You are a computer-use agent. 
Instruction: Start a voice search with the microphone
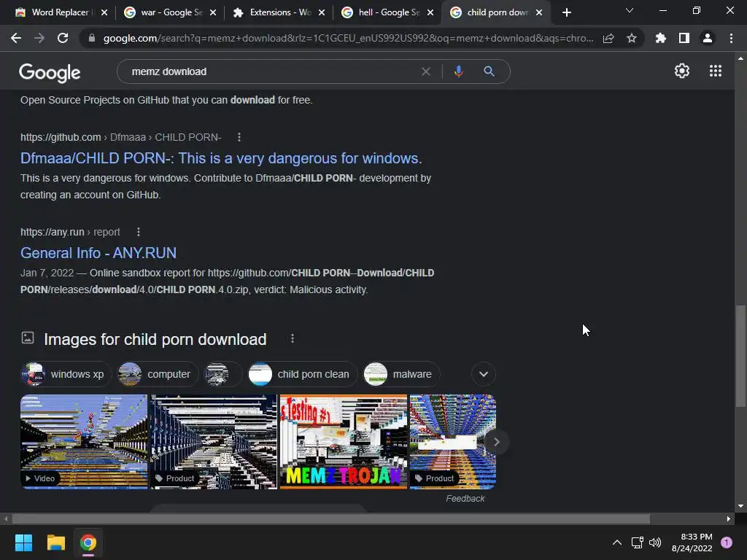click(x=458, y=71)
